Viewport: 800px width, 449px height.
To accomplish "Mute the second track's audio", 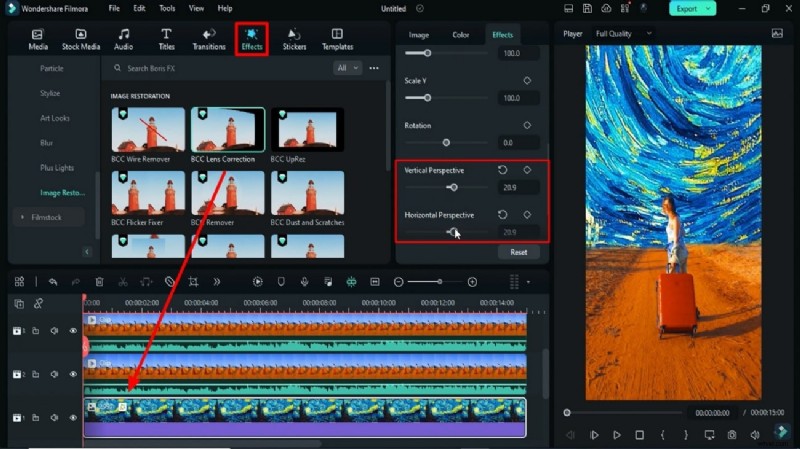I will [x=54, y=373].
